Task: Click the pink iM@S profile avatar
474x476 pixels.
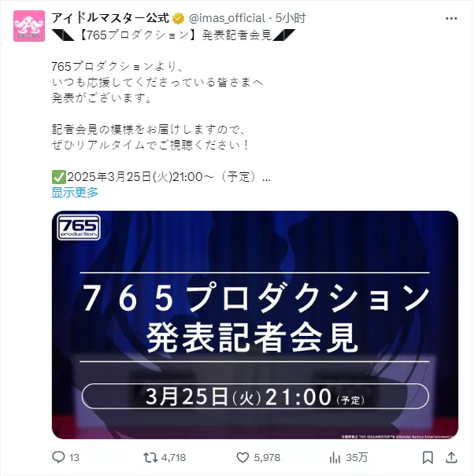Action: pos(29,26)
